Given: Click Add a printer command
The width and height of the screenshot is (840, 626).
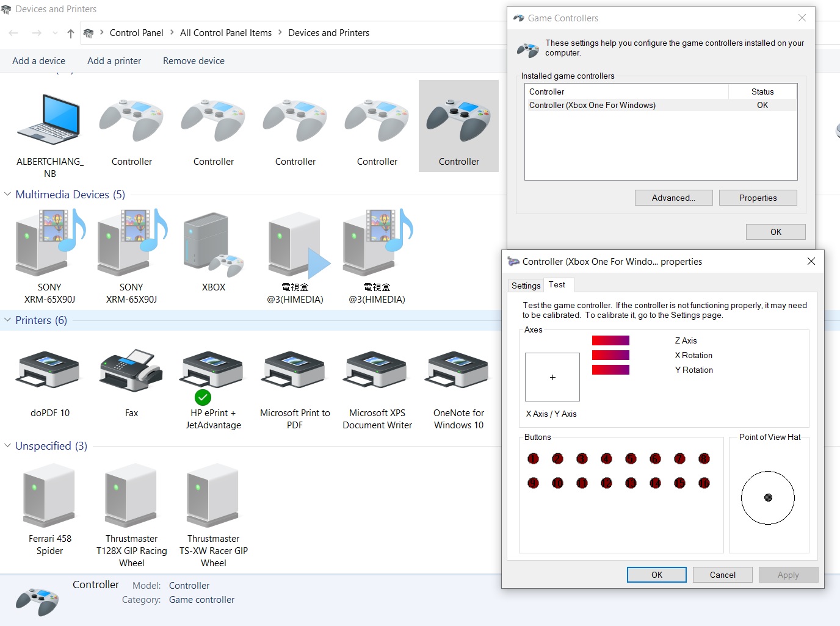Looking at the screenshot, I should click(x=114, y=61).
